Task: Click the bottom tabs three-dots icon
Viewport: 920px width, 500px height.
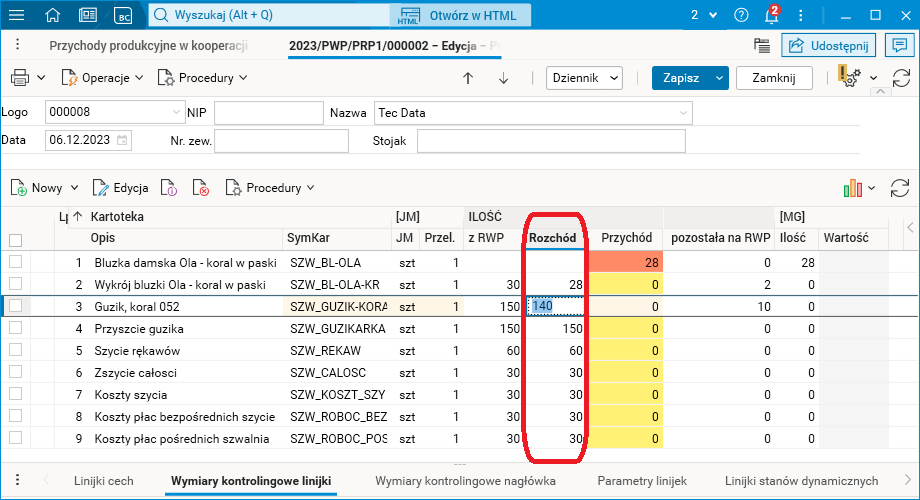Action: coord(18,480)
